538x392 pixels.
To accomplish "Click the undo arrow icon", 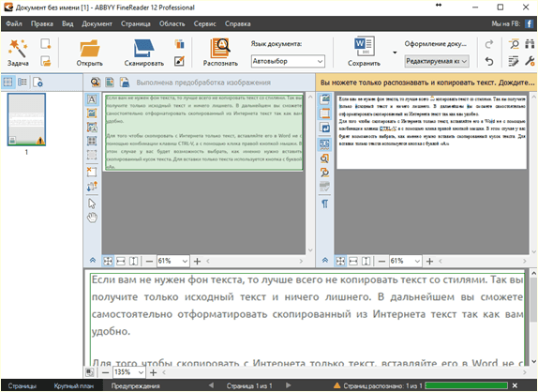I will point(489,62).
